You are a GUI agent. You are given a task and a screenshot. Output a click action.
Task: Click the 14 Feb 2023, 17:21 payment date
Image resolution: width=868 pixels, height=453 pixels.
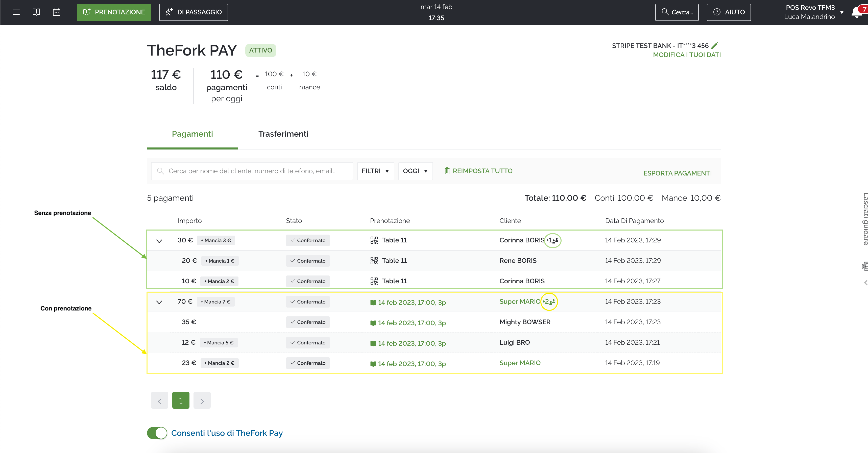[632, 342]
